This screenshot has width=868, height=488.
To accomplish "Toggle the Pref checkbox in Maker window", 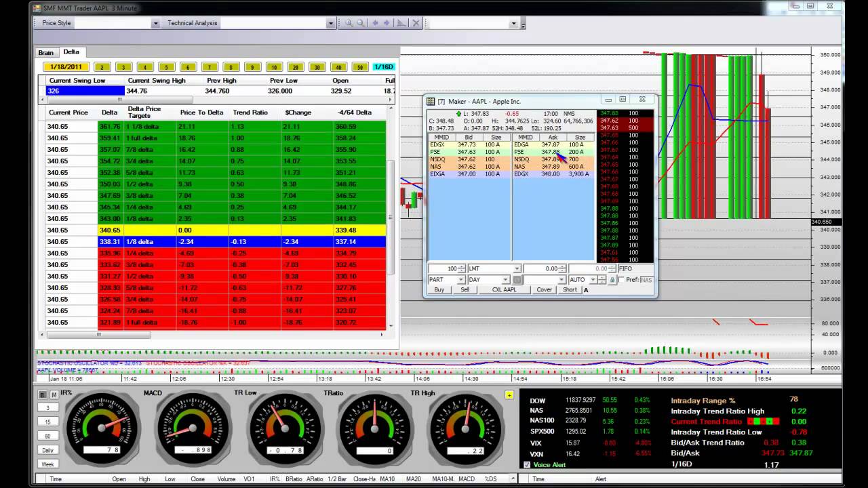I will tap(621, 279).
